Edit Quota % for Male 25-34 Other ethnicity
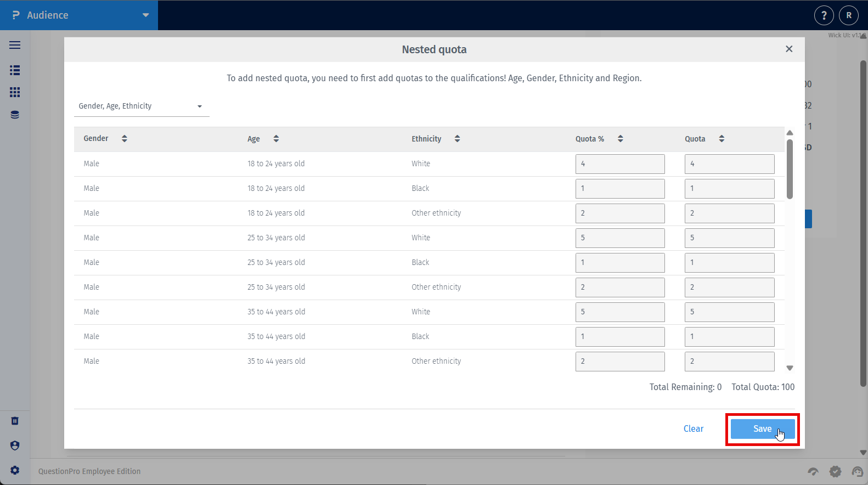 (620, 287)
